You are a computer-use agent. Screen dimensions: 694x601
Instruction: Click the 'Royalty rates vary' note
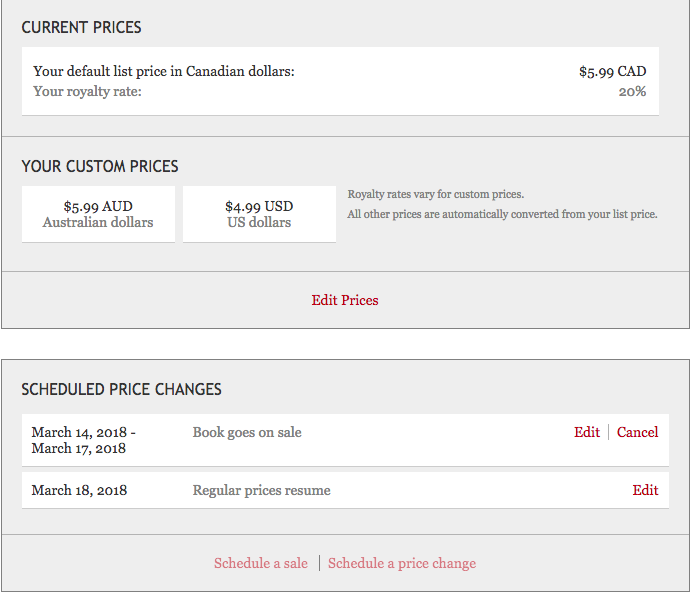pyautogui.click(x=436, y=194)
